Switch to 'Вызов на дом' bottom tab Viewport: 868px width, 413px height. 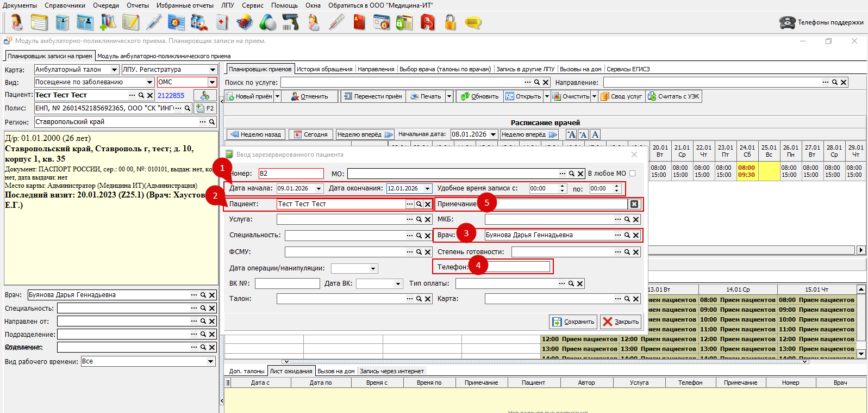click(336, 371)
